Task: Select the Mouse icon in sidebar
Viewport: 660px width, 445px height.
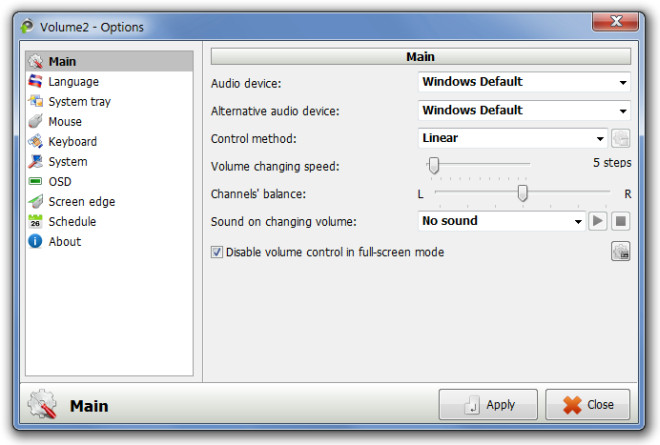Action: [x=35, y=121]
